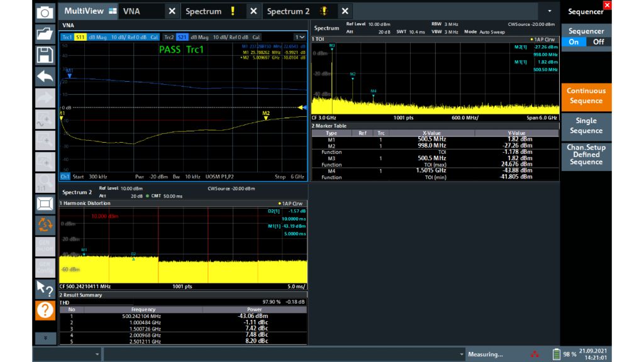Viewport: 644px width, 362px height.
Task: Click the screenshot camera icon
Action: 45,13
